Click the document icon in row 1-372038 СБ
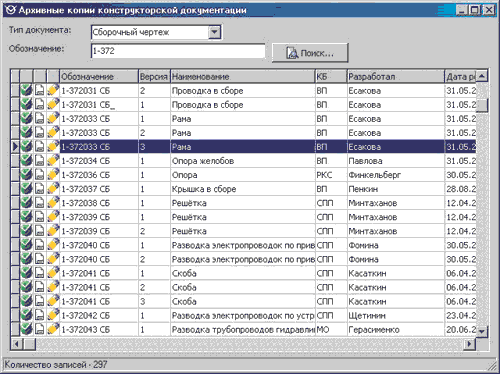 click(x=40, y=203)
